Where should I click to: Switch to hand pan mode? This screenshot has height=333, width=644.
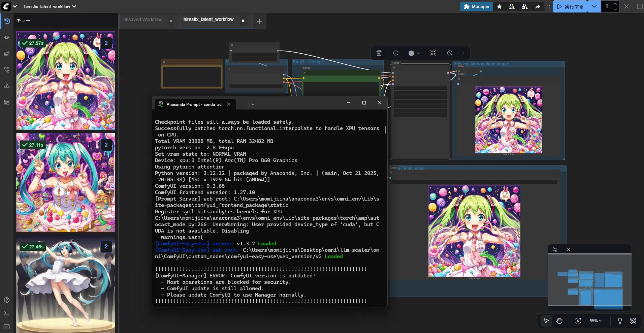point(559,321)
